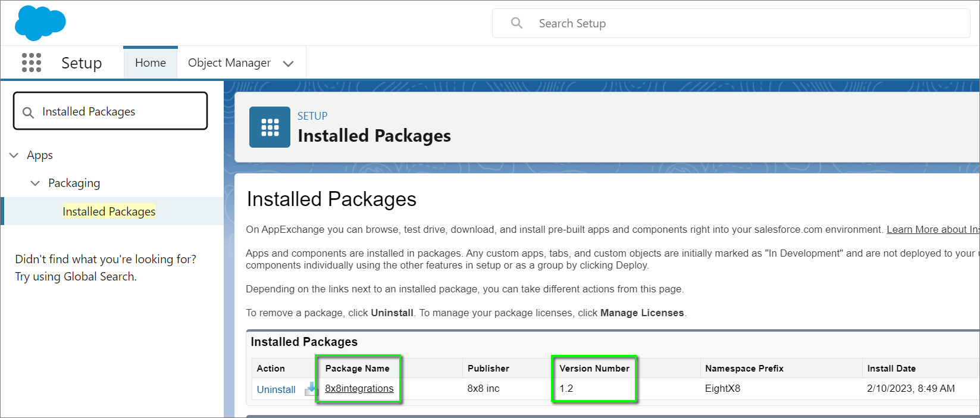Open the 8x8integrations package link
The height and width of the screenshot is (418, 980).
click(x=359, y=388)
